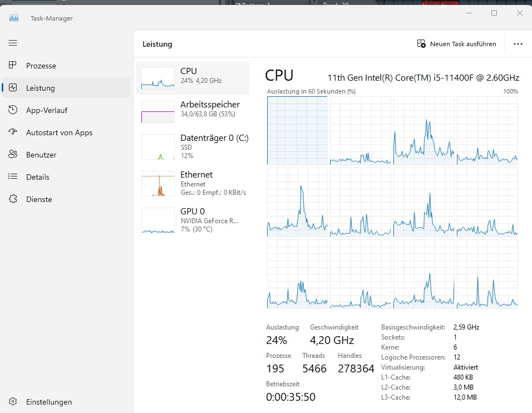The height and width of the screenshot is (413, 532).
Task: Maximize the Task-Manager window
Action: [x=494, y=13]
